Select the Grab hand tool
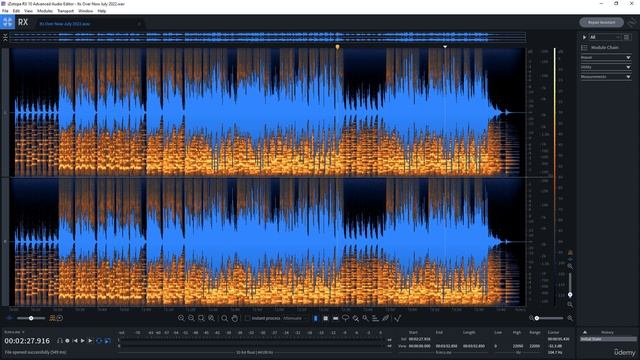 pos(235,318)
